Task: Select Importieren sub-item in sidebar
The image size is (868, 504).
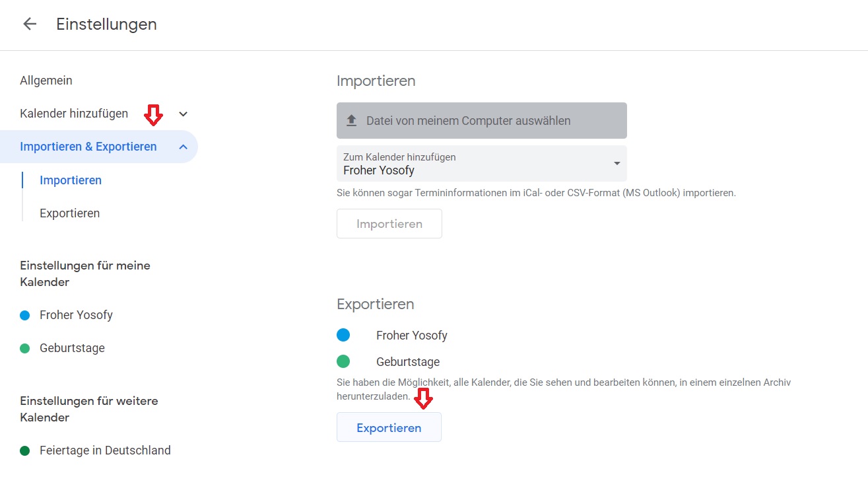Action: (71, 180)
